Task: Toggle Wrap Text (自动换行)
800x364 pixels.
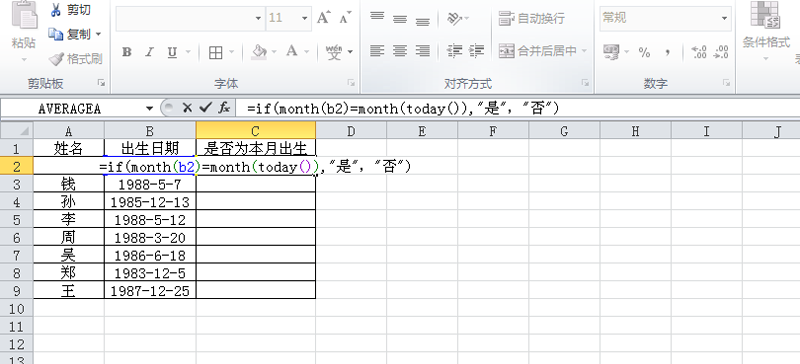Action: 532,18
